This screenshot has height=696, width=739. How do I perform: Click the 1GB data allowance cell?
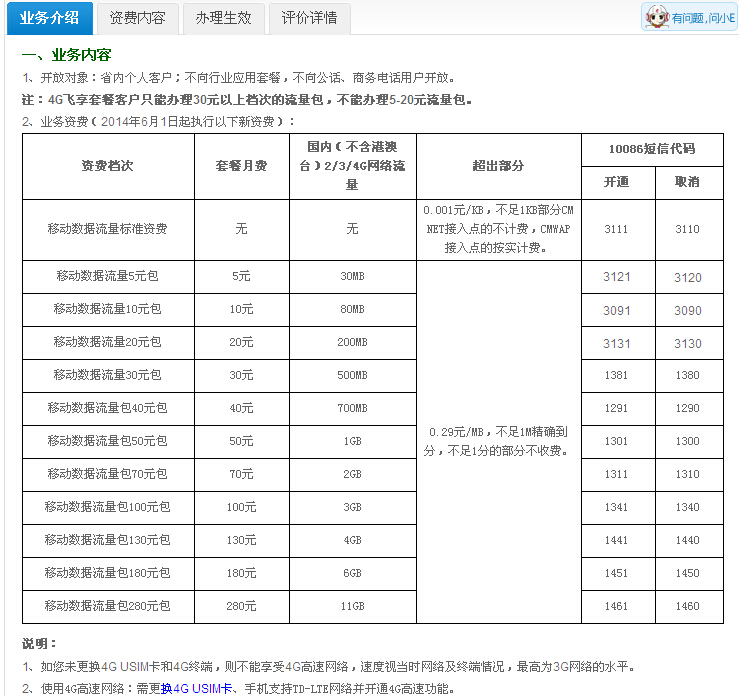click(x=353, y=442)
